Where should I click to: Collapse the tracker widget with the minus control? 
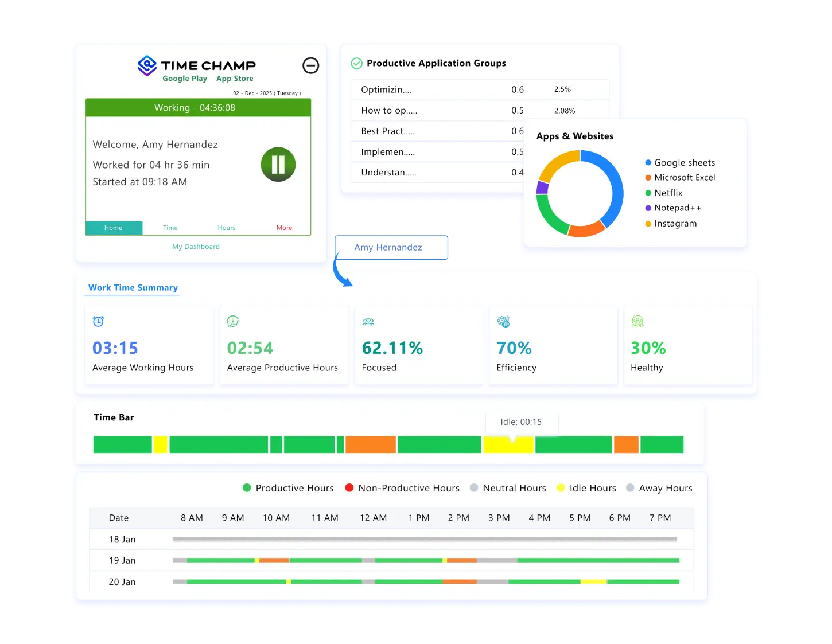pos(310,65)
